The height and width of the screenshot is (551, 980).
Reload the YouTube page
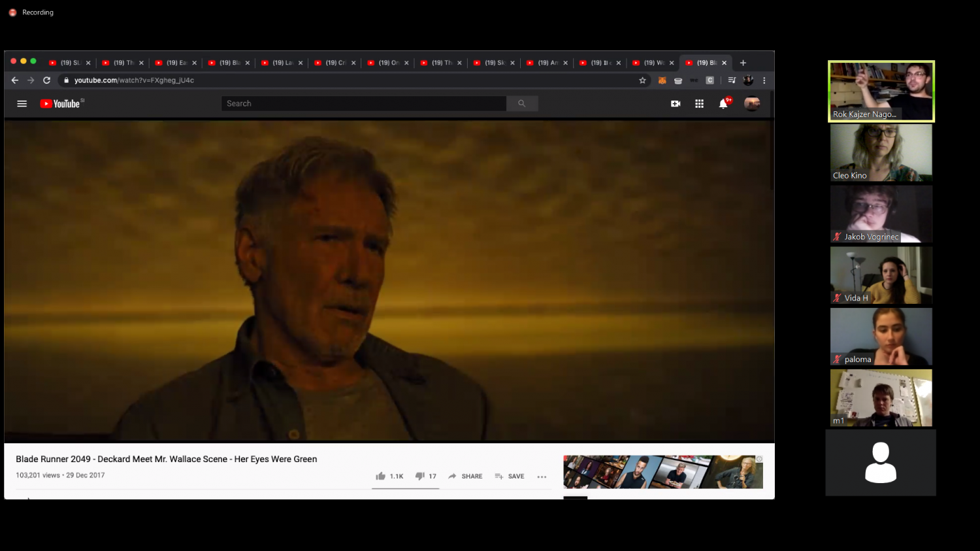point(46,80)
